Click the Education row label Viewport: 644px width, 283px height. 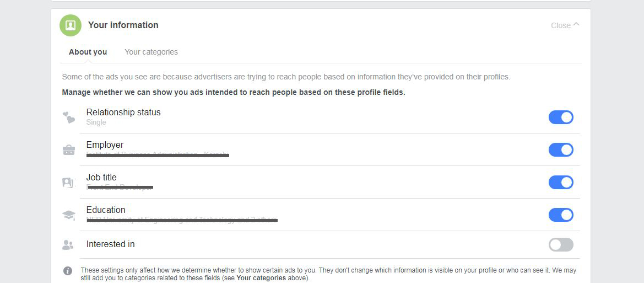[106, 210]
